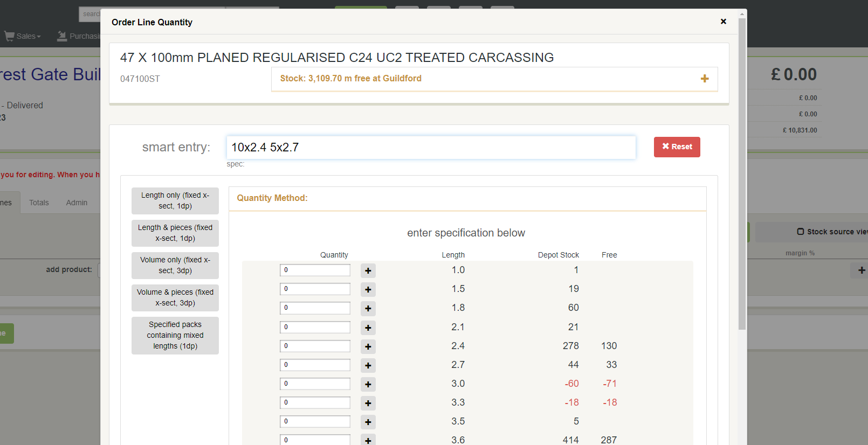Screen dimensions: 868x445
Task: Select Volume & pieces (fixed x-sect, 3dp) method
Action: click(175, 298)
